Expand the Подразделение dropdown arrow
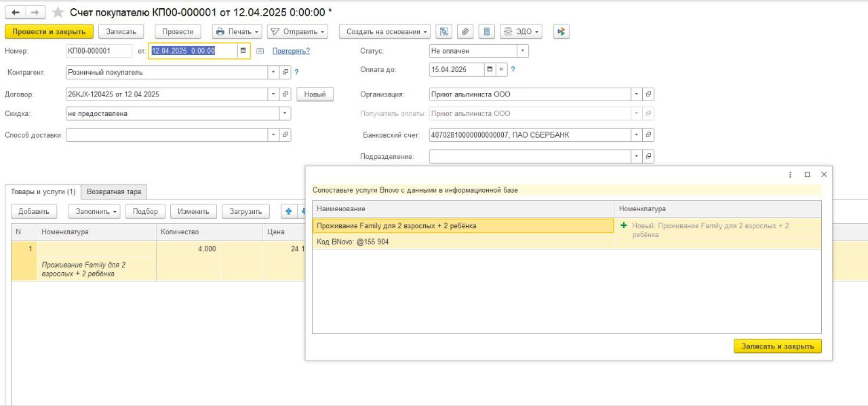This screenshot has width=868, height=406. pos(637,156)
